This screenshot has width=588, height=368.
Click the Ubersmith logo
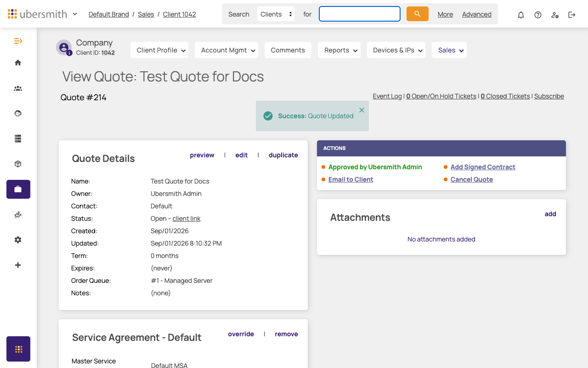coord(37,14)
